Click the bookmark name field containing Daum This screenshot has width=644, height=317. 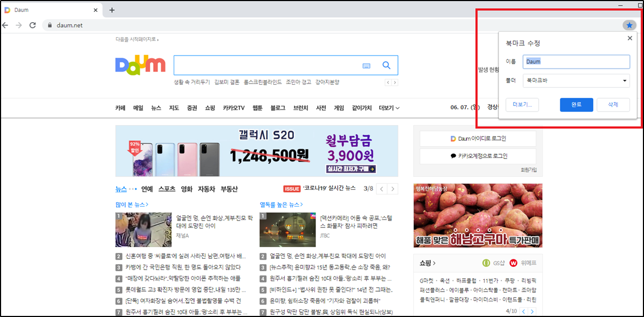click(x=576, y=61)
